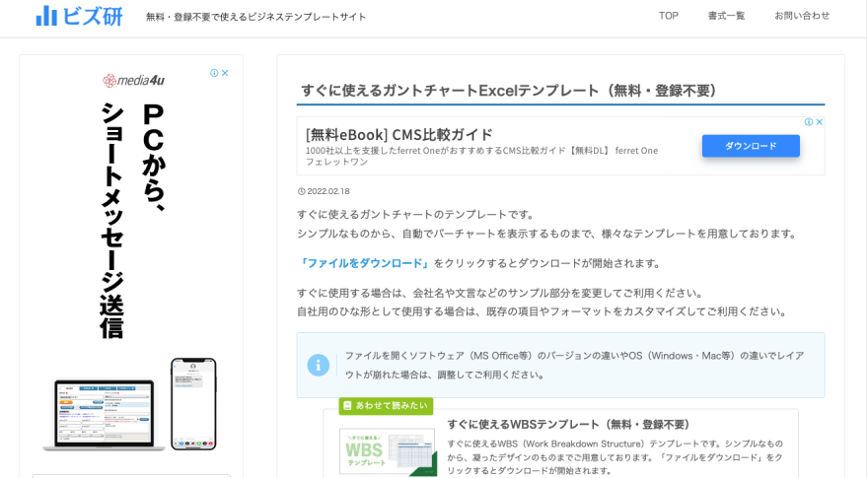The image size is (868, 478).
Task: Open the TOP menu item
Action: click(668, 16)
